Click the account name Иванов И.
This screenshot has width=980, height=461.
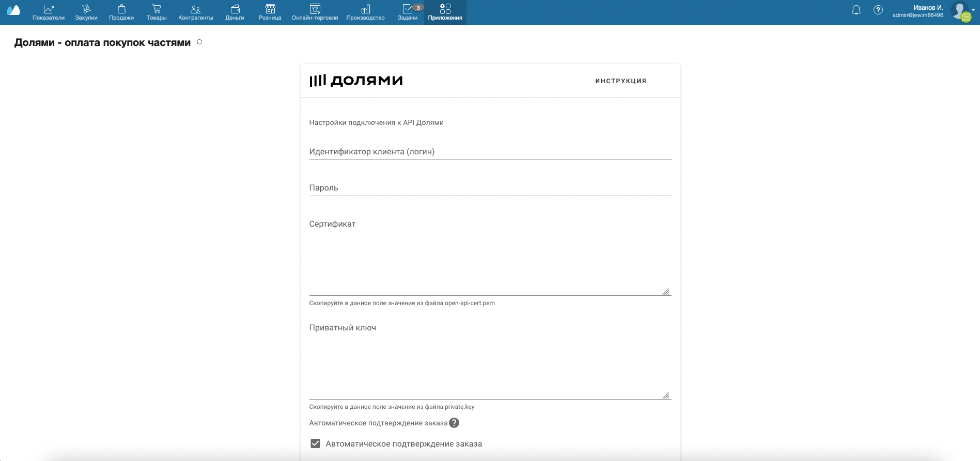(928, 8)
